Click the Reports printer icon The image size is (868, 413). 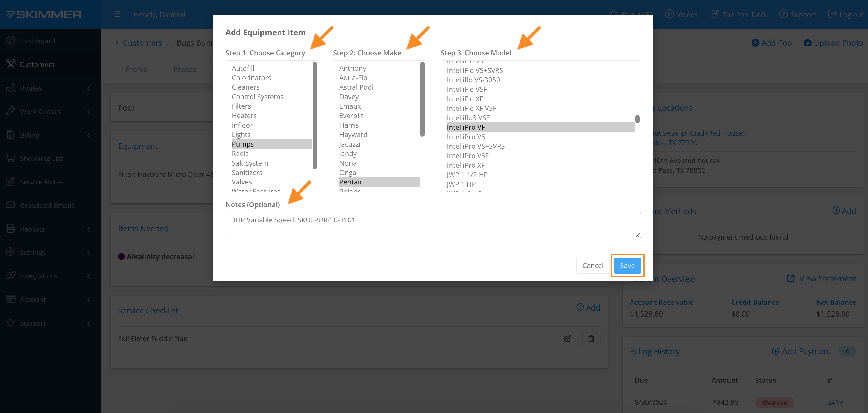click(10, 229)
